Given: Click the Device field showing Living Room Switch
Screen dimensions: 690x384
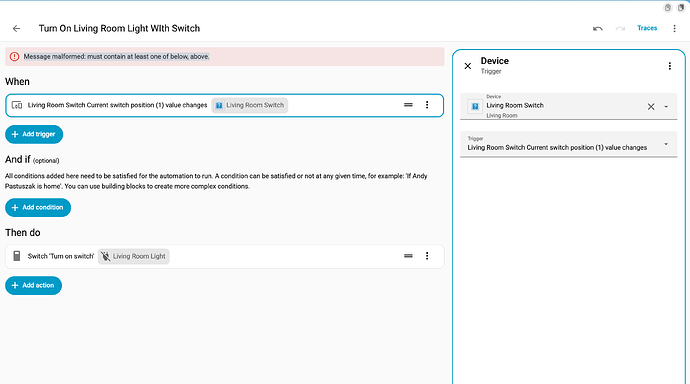Looking at the screenshot, I should (x=569, y=106).
